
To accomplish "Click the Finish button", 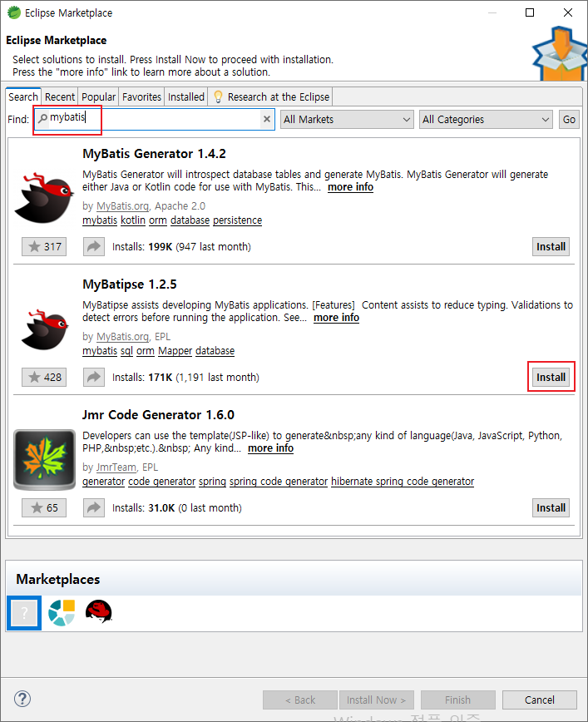I will [x=457, y=700].
